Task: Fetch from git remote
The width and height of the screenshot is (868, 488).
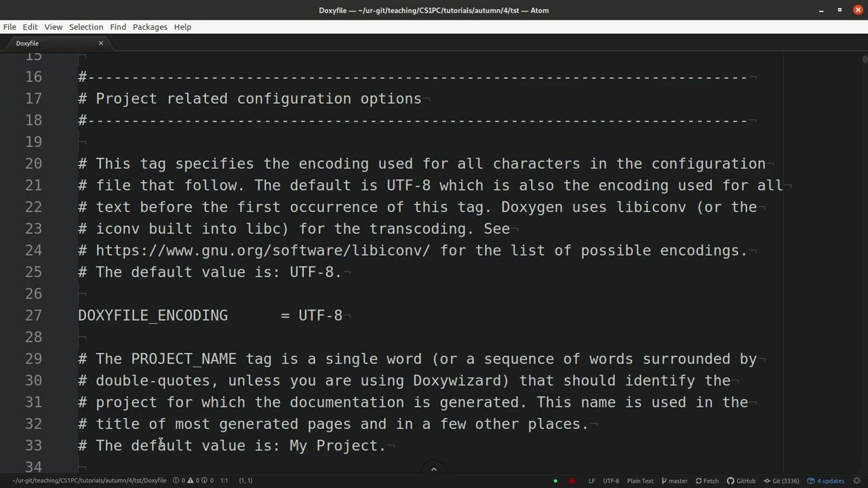Action: [707, 481]
